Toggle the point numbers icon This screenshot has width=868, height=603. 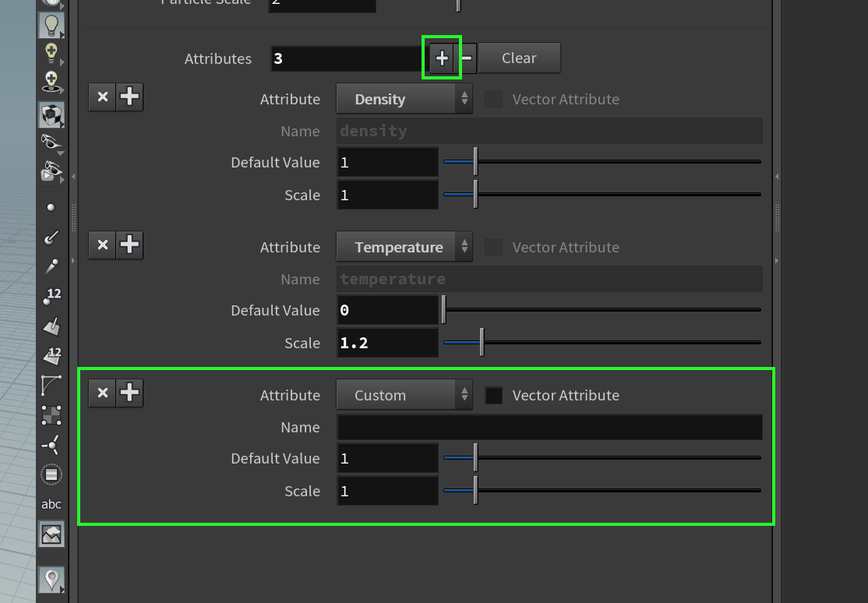click(51, 296)
